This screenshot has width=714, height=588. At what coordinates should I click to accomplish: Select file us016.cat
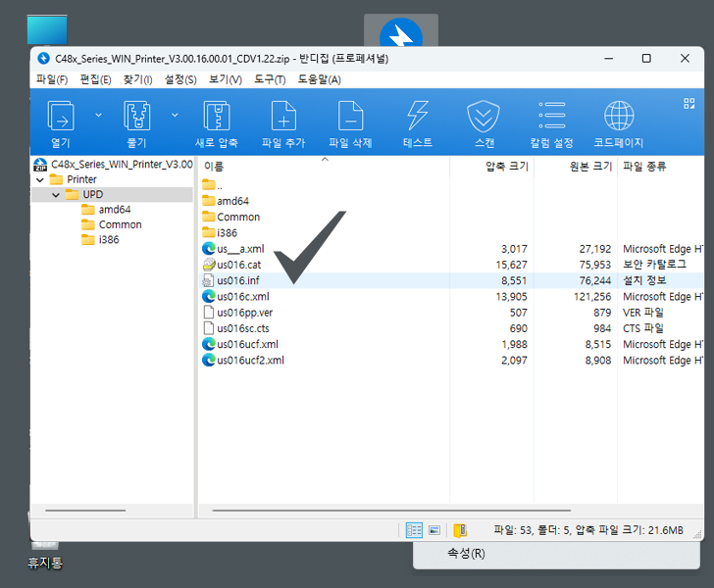coord(231,265)
